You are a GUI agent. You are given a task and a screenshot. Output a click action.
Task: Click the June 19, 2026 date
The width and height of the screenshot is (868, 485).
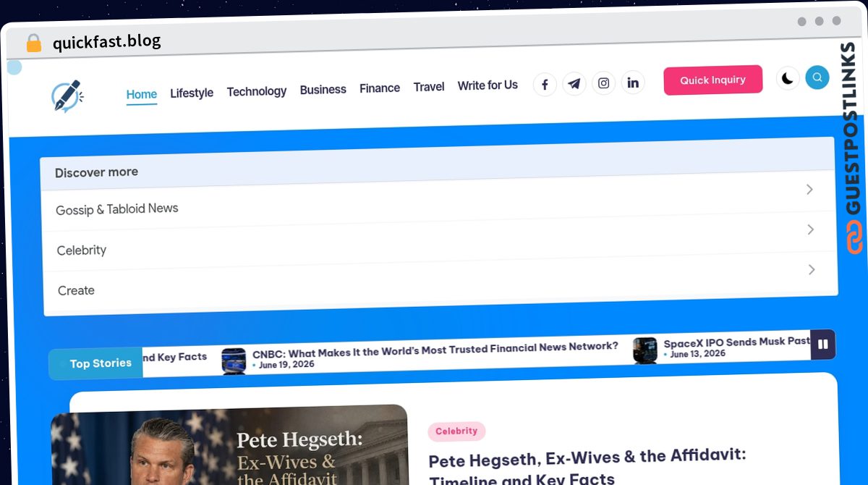(286, 365)
